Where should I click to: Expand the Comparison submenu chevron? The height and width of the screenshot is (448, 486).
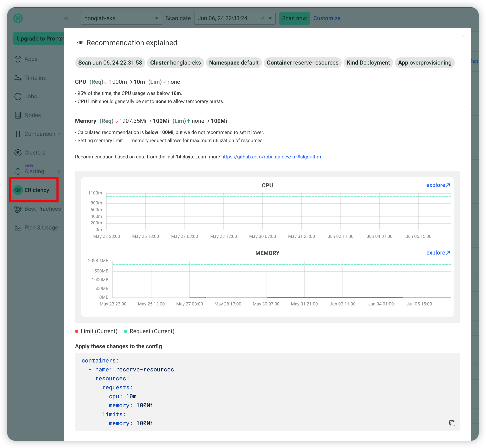[59, 134]
